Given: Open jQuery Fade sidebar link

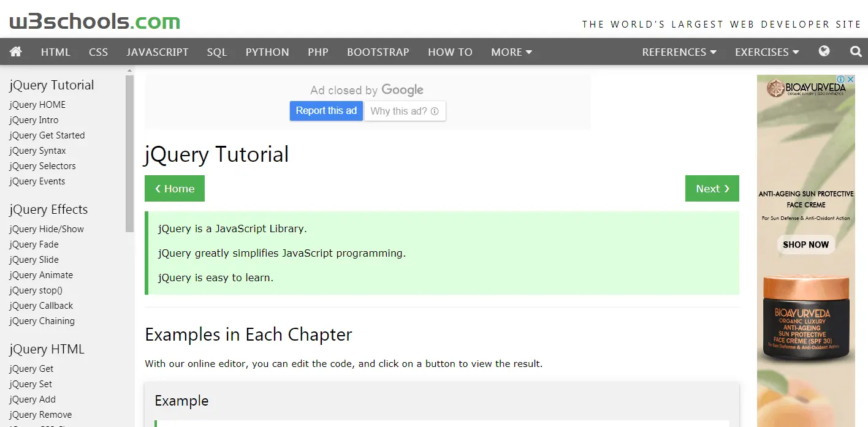Looking at the screenshot, I should pyautogui.click(x=34, y=244).
